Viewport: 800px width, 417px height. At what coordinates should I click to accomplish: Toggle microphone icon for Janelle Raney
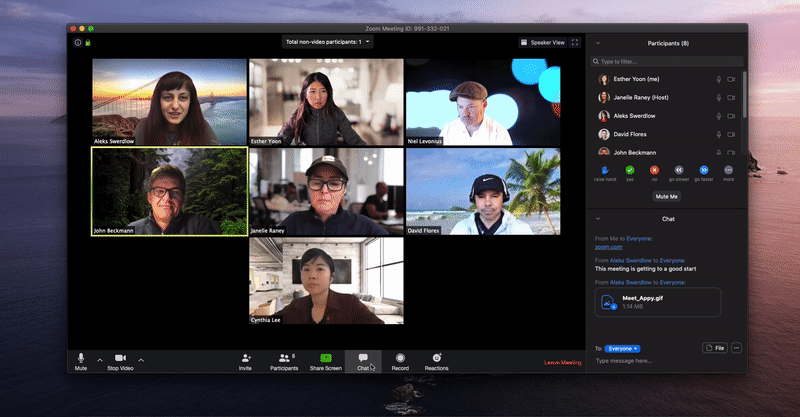pyautogui.click(x=719, y=97)
